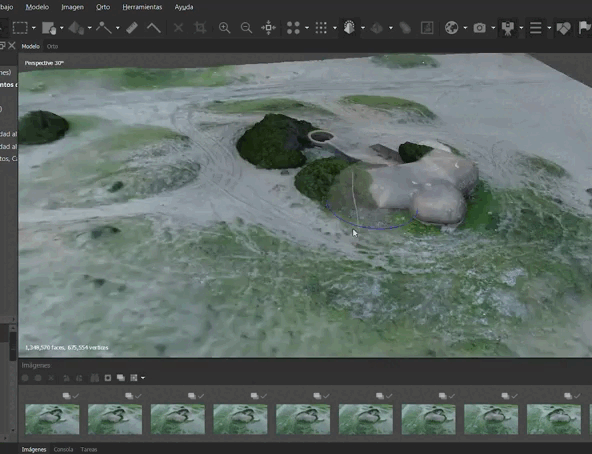The image size is (592, 454).
Task: Show the dense point cloud grid view
Action: pos(321,28)
